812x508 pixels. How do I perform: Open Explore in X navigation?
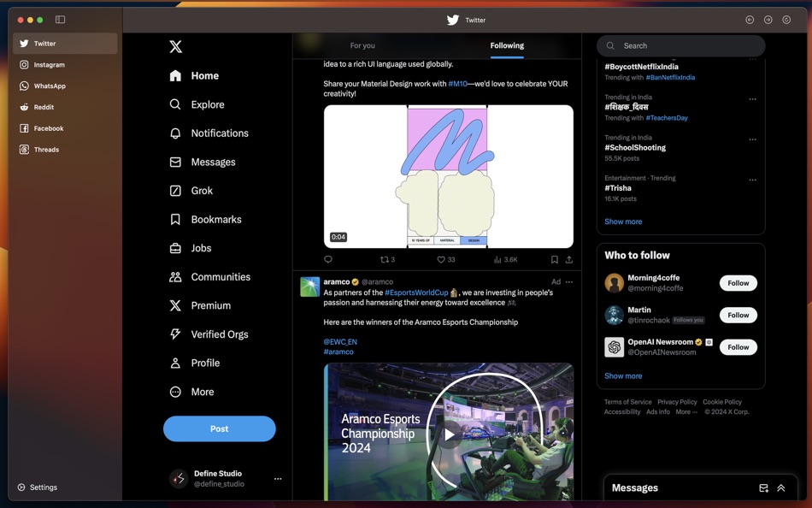[x=197, y=104]
